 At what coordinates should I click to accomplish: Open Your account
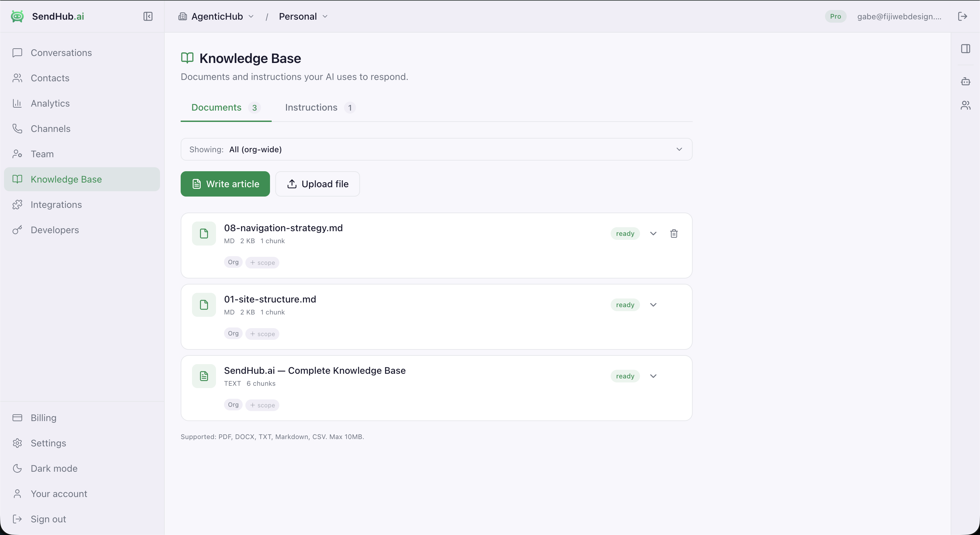82,494
